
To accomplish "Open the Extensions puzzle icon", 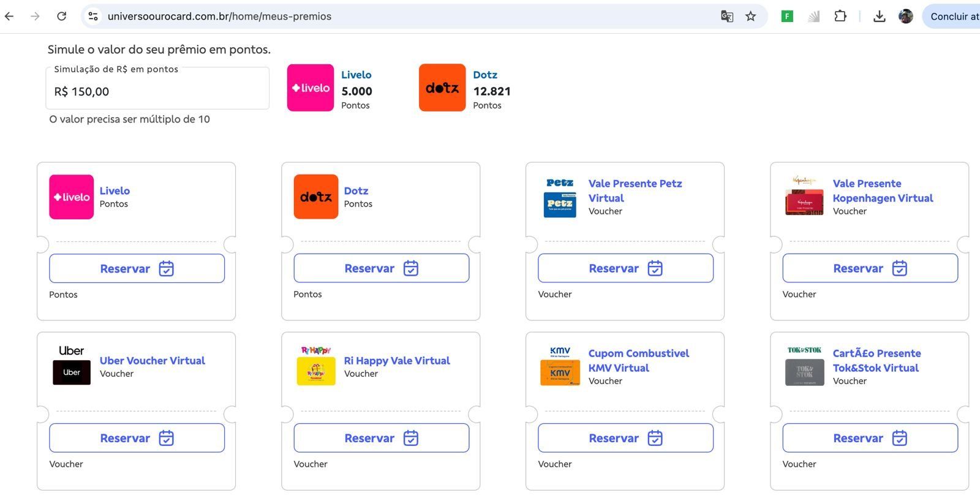I will pos(840,17).
